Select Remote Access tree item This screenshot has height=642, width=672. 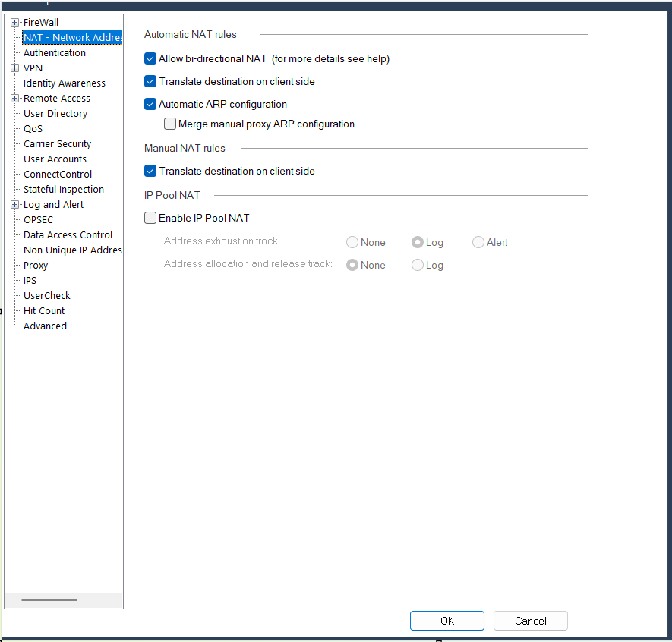point(57,99)
